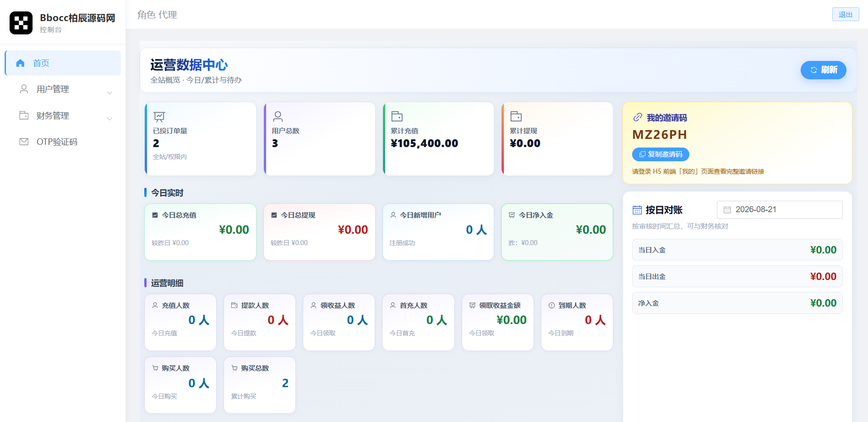Screen dimensions: 868x422
Task: Click the 退出 logout button
Action: click(846, 14)
